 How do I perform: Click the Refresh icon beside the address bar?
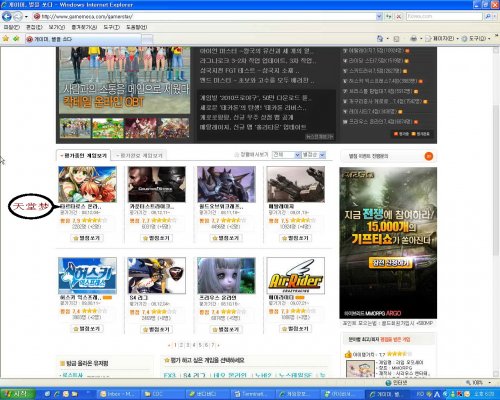(x=388, y=16)
